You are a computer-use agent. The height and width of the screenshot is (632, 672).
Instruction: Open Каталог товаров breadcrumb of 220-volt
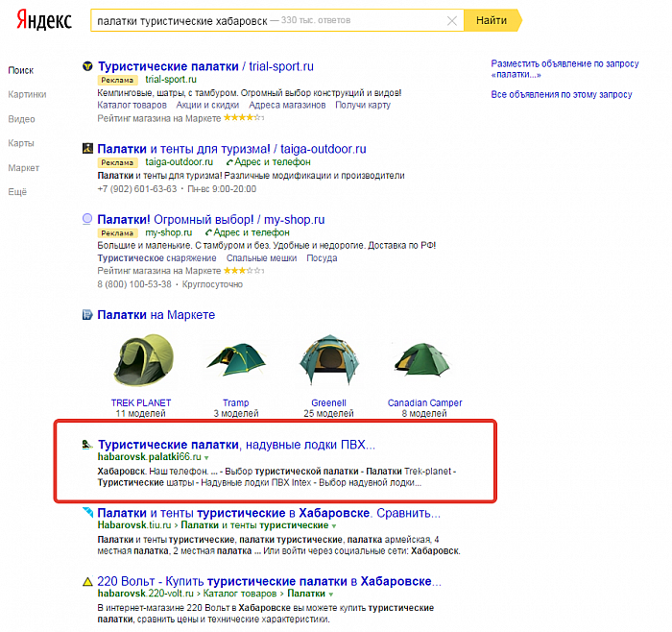point(240,594)
